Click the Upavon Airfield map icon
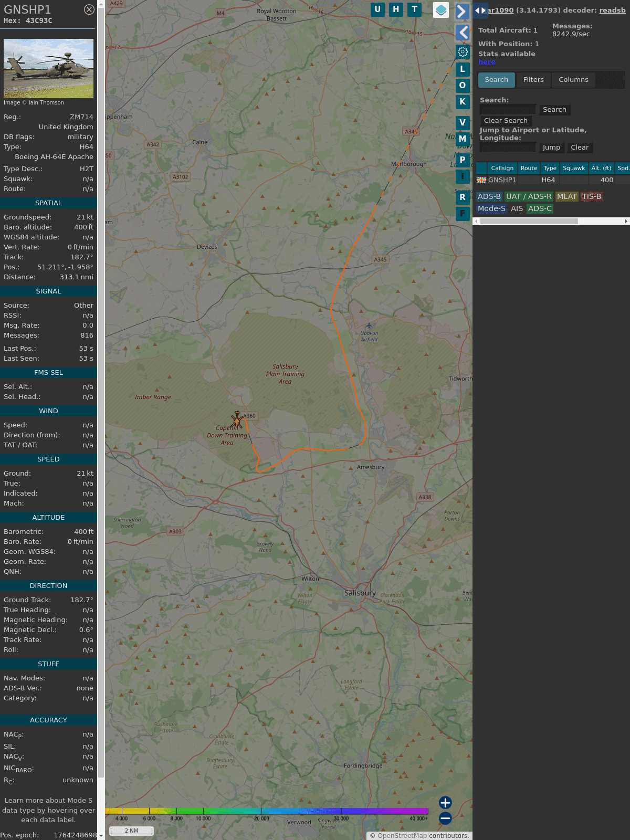This screenshot has height=840, width=630. coord(369,325)
